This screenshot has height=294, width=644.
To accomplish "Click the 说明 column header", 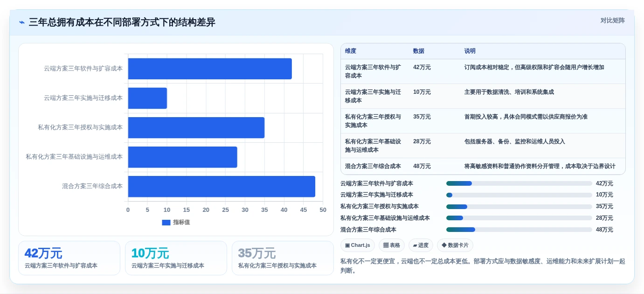I will [x=470, y=51].
